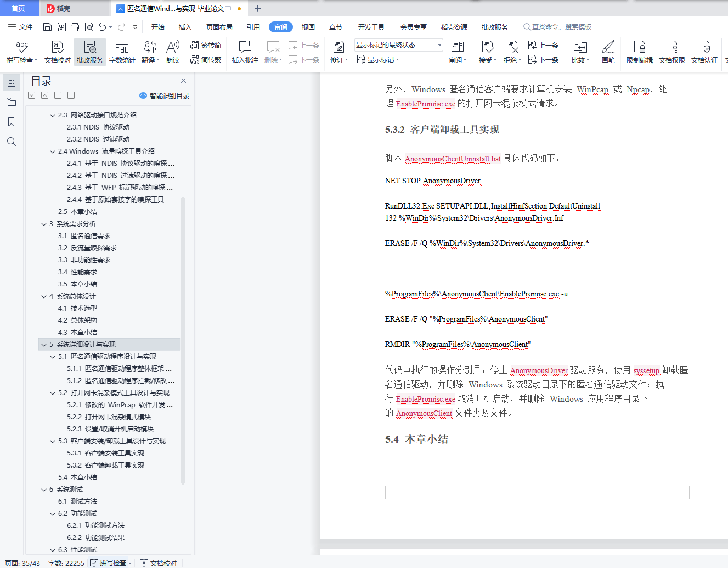Click the Save icon in the quick access bar
The height and width of the screenshot is (568, 728).
click(x=47, y=27)
